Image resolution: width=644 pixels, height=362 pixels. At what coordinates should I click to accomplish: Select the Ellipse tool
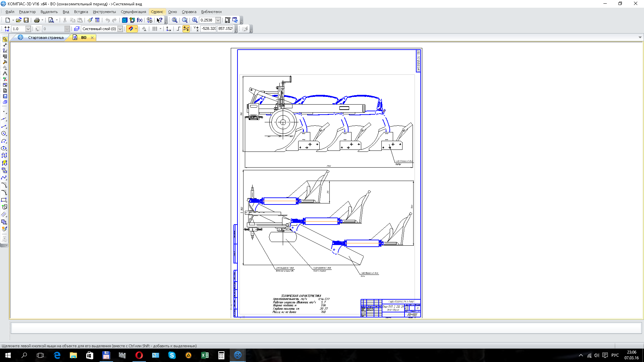(4, 148)
